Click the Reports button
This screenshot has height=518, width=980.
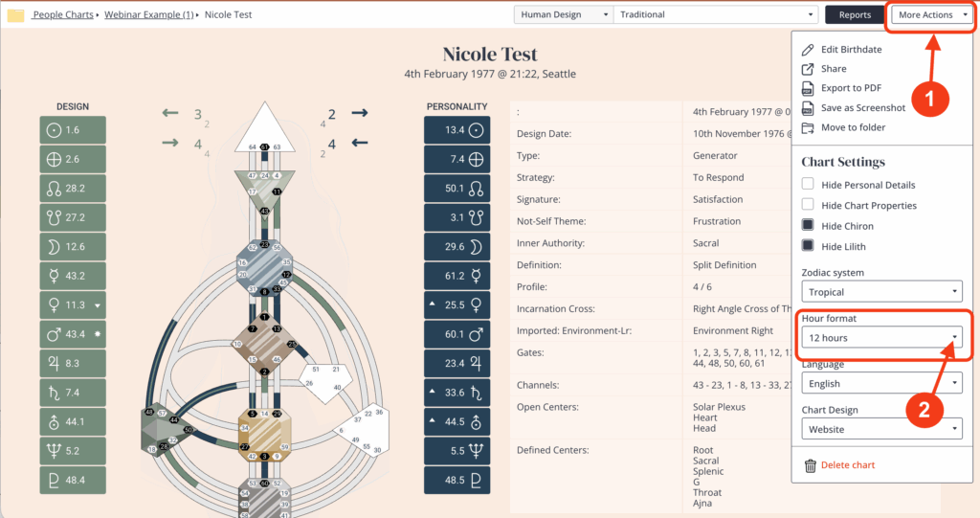[x=855, y=15]
